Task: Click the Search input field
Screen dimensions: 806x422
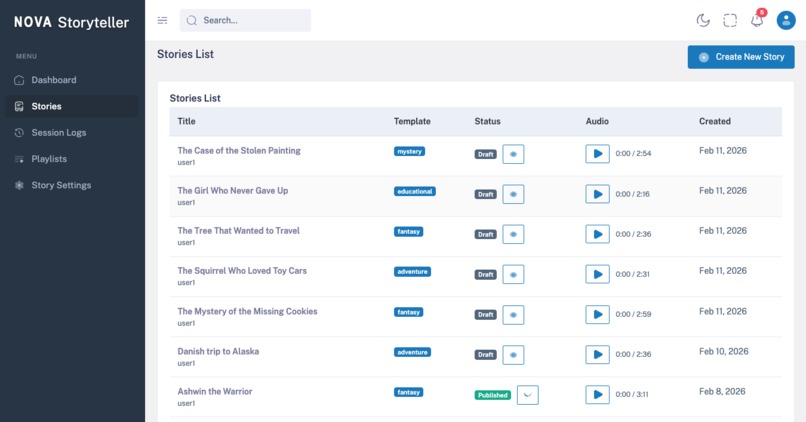Action: point(245,21)
